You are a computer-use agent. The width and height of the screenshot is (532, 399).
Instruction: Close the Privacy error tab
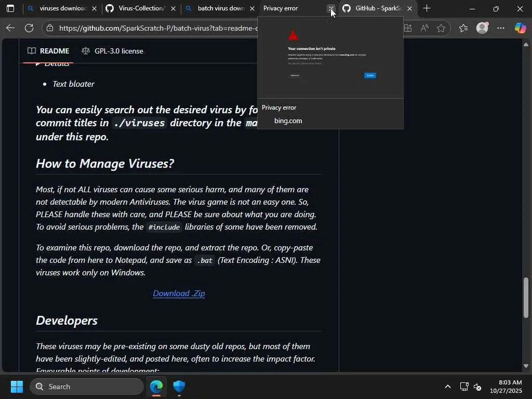click(x=331, y=8)
